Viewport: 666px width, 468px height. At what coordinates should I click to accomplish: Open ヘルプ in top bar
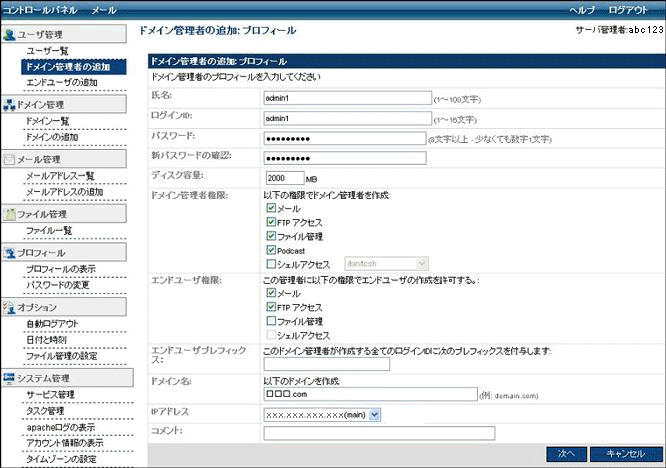click(581, 10)
